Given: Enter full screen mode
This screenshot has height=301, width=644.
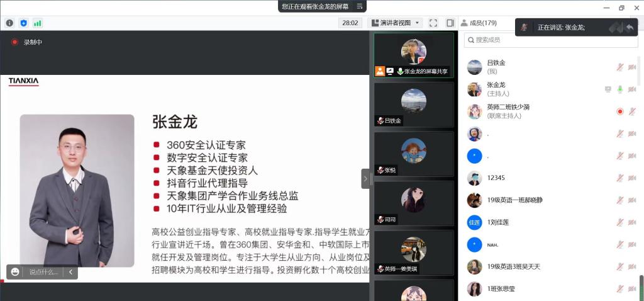Looking at the screenshot, I should coord(433,23).
